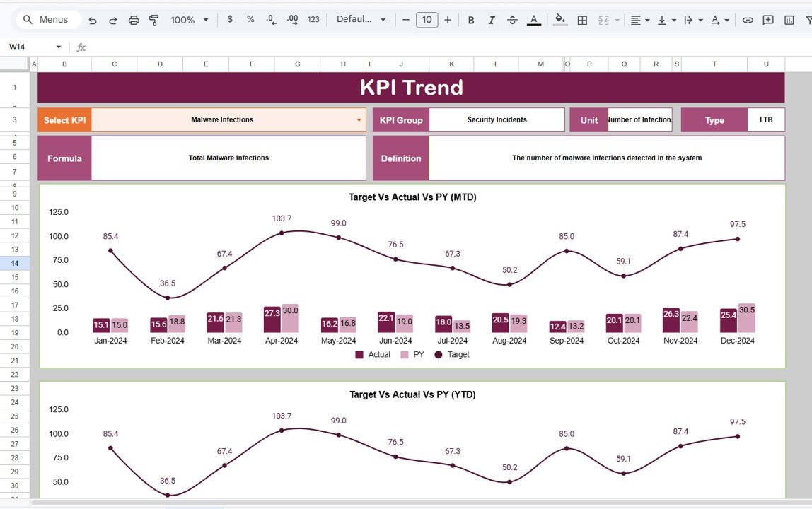This screenshot has width=812, height=509.
Task: Click the percent format button
Action: click(250, 20)
